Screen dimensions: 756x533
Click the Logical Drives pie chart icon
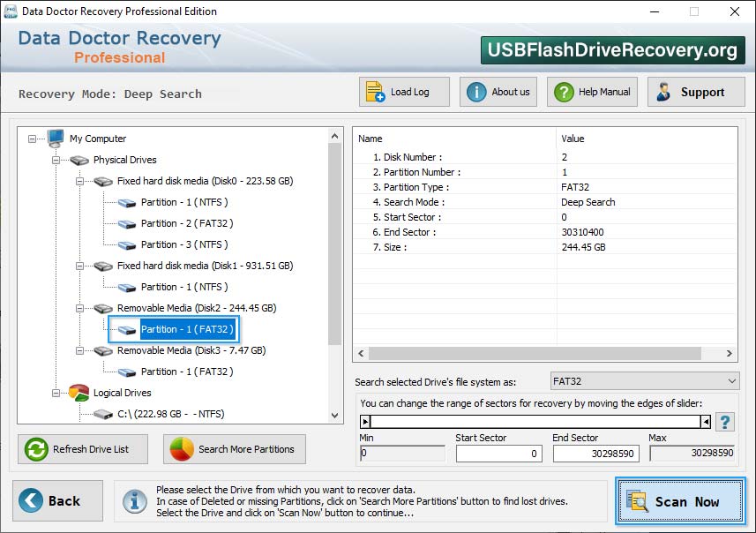pos(79,393)
